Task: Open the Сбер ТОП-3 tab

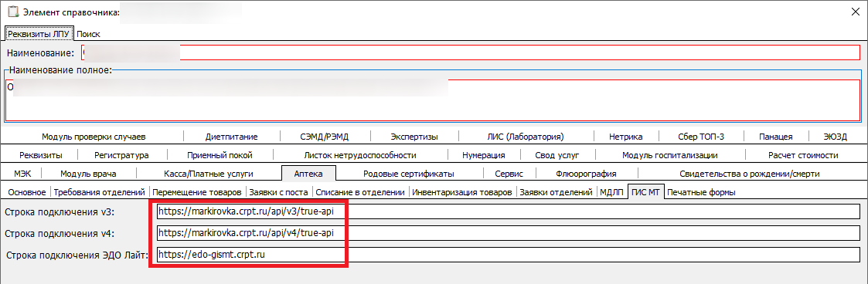Action: click(701, 137)
